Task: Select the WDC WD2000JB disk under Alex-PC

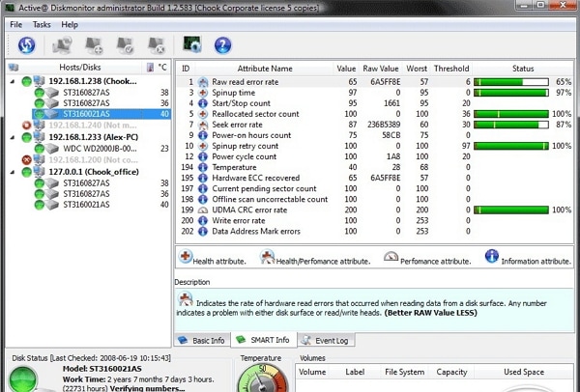Action: tap(100, 149)
